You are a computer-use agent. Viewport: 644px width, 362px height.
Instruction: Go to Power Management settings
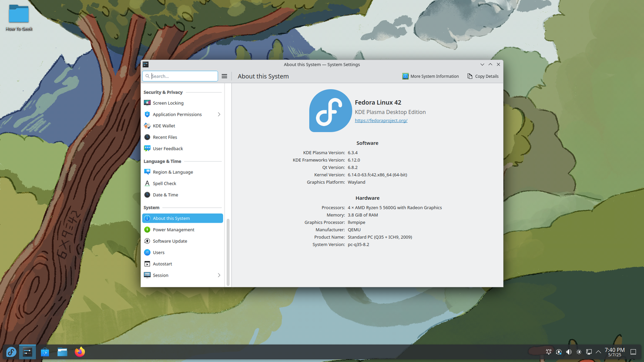[x=182, y=229]
